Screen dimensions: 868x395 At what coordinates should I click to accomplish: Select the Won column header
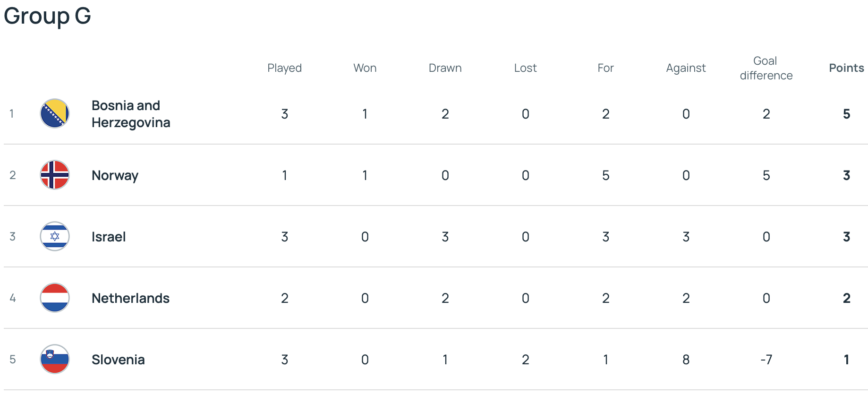click(365, 68)
